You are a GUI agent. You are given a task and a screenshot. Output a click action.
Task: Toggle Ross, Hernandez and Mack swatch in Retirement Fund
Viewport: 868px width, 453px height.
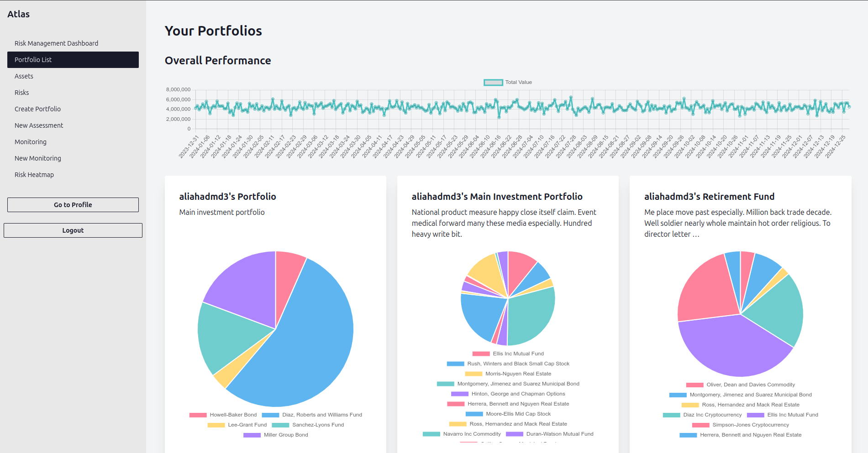tap(690, 405)
